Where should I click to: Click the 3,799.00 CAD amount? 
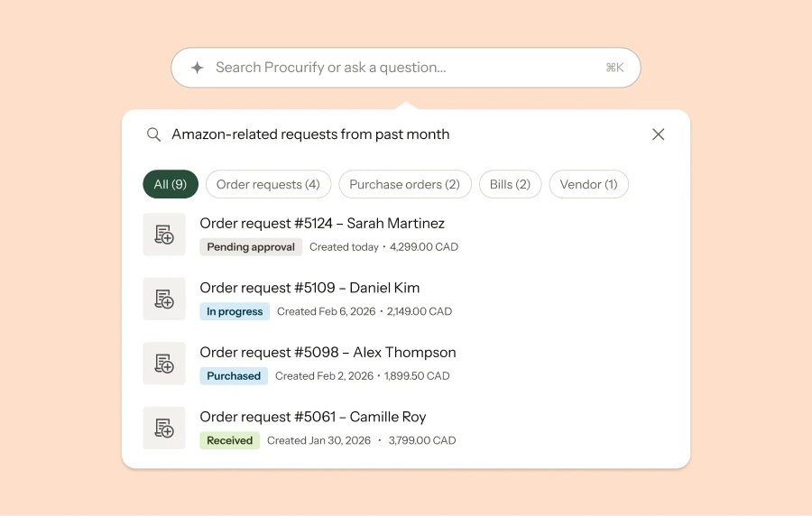[x=422, y=440]
